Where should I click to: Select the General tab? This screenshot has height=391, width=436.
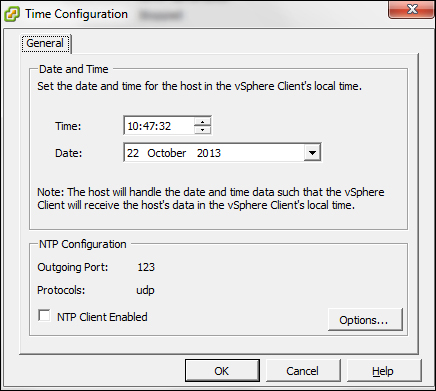[46, 43]
